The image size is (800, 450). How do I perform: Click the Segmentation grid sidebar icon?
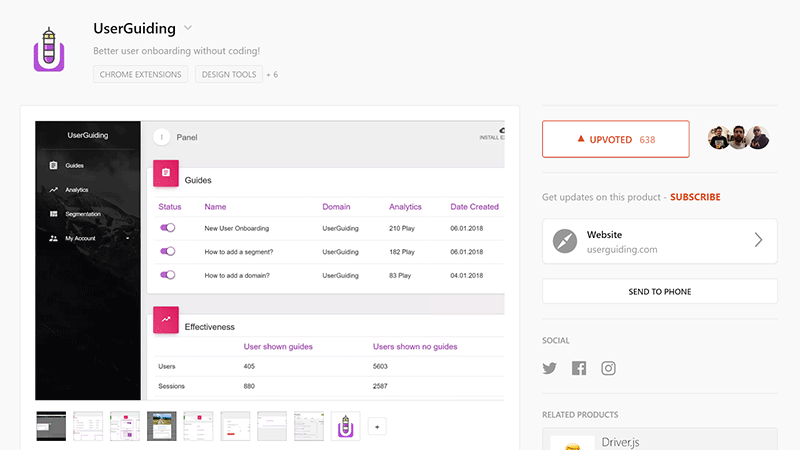54,214
